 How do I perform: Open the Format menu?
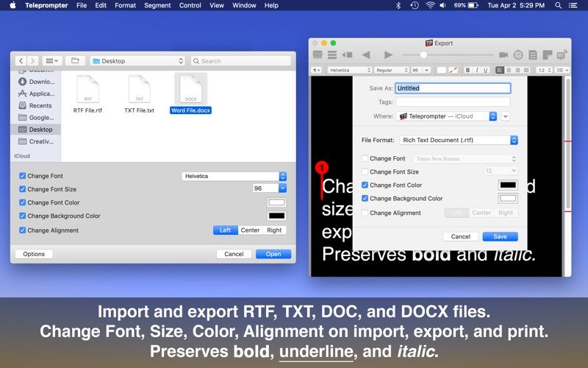pos(125,5)
